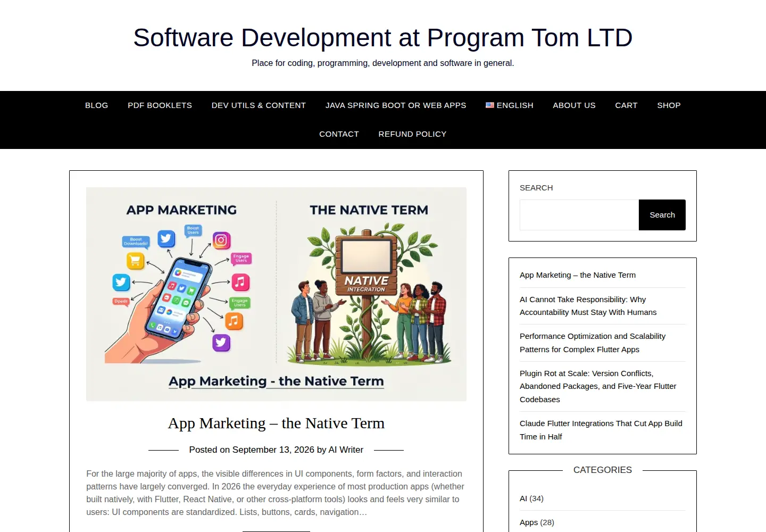Open the Contact page

[x=339, y=134]
